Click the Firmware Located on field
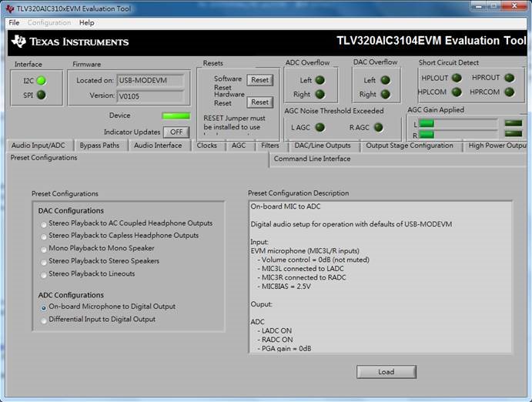532x402 pixels. (151, 81)
